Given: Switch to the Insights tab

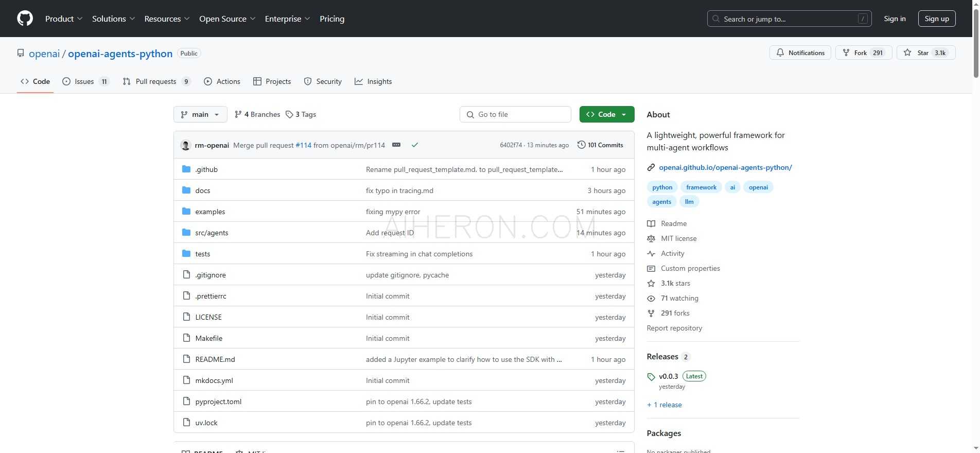Looking at the screenshot, I should [374, 81].
